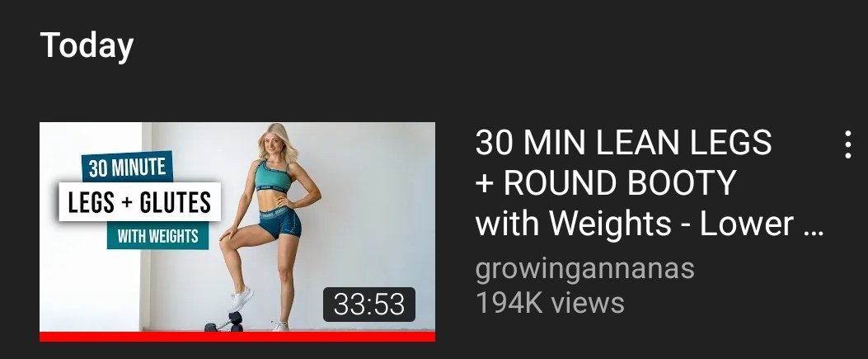Screen dimensions: 868x359
Task: Click the 33:53 duration badge
Action: click(369, 305)
